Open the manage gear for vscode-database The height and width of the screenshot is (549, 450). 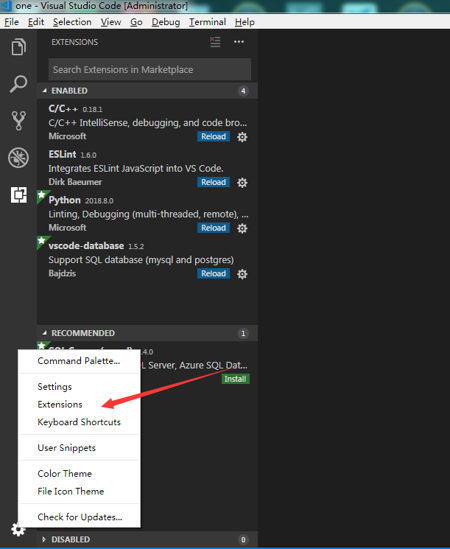242,274
